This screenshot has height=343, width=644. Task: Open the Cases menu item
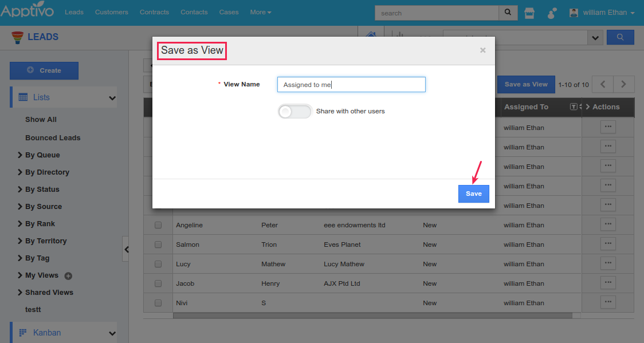[x=229, y=12]
